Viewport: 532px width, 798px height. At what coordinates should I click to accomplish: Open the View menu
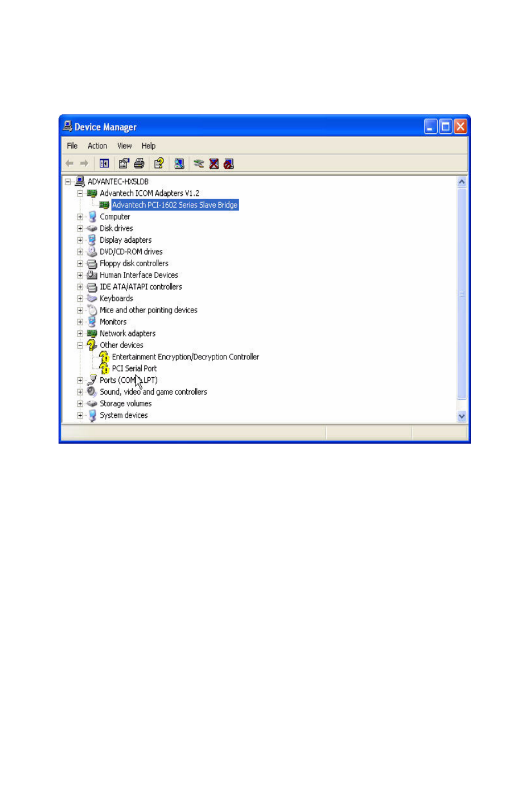tap(124, 146)
